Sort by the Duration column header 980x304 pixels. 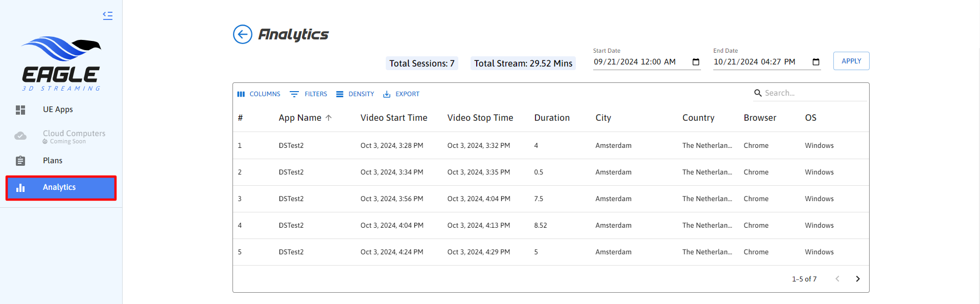[552, 118]
